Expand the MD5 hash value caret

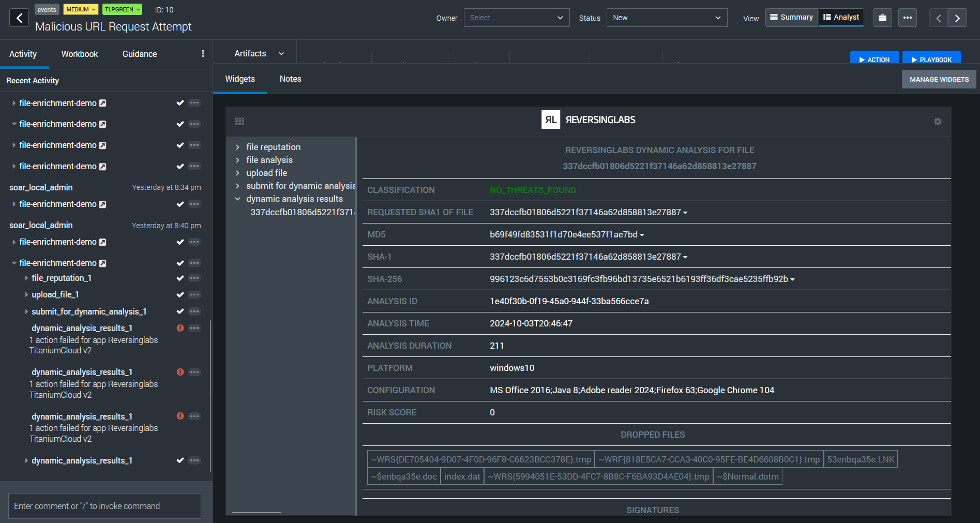[642, 235]
